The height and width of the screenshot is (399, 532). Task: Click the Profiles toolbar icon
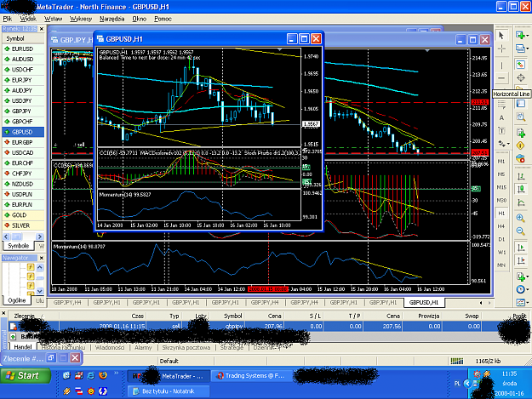tap(519, 48)
